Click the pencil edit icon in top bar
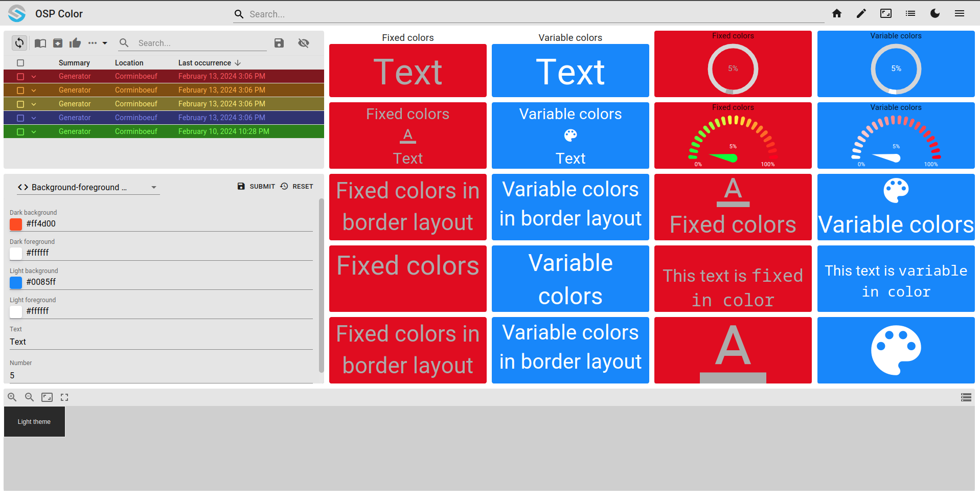This screenshot has width=980, height=497. point(861,13)
